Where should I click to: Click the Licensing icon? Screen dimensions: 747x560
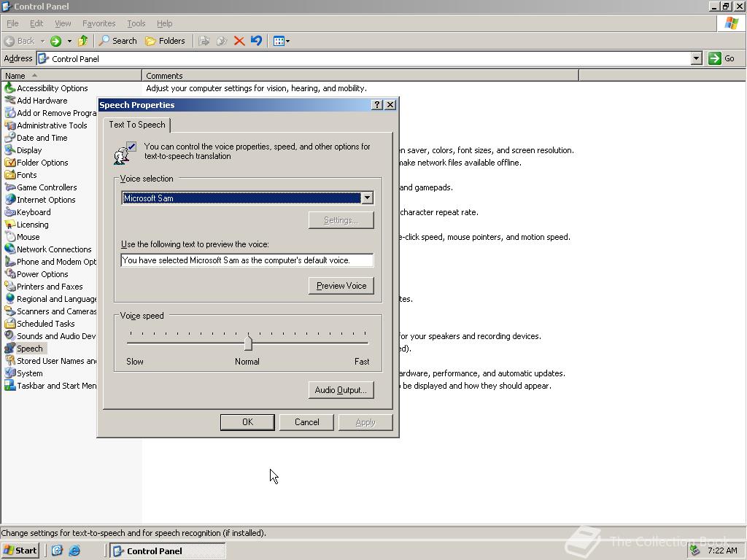coord(9,225)
